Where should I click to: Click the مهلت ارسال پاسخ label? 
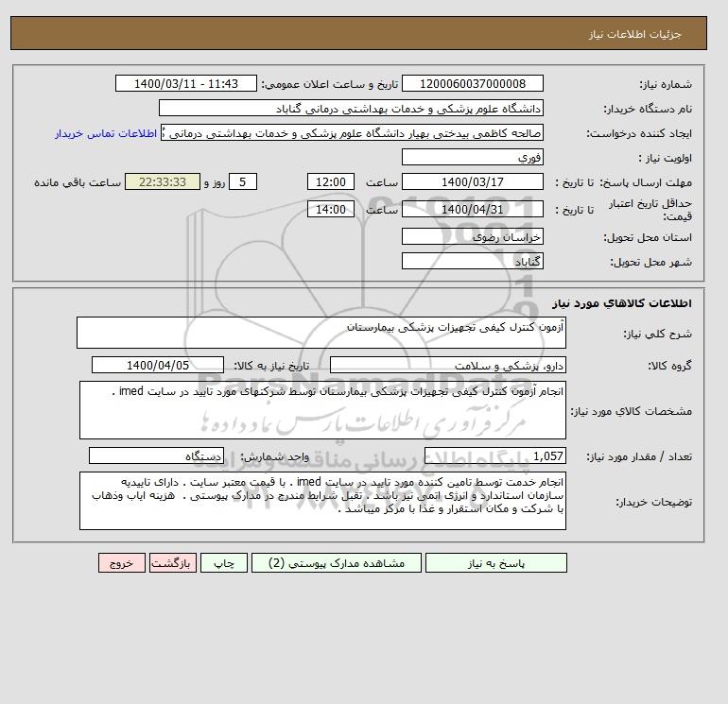click(x=646, y=182)
